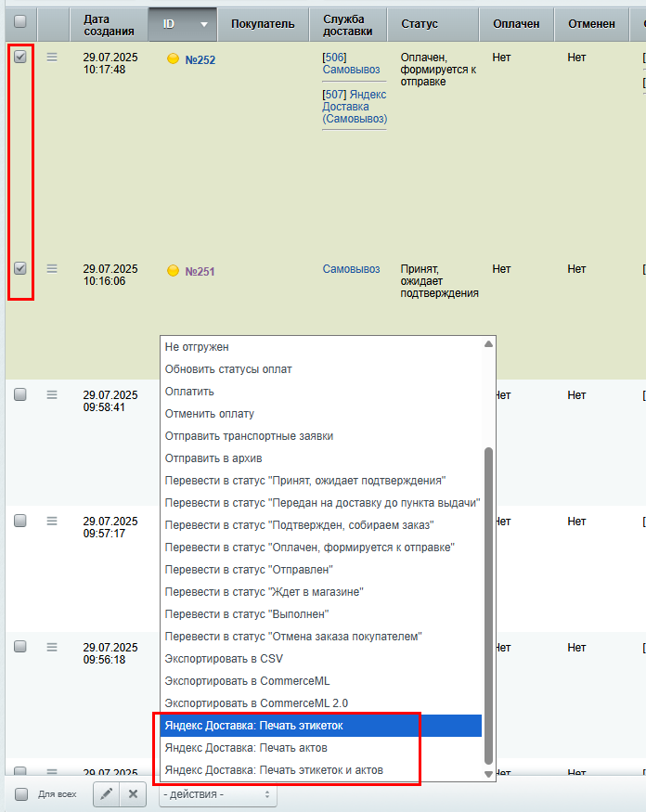Open the '- действия -' dropdown
Viewport: 646px width, 812px height.
[217, 793]
